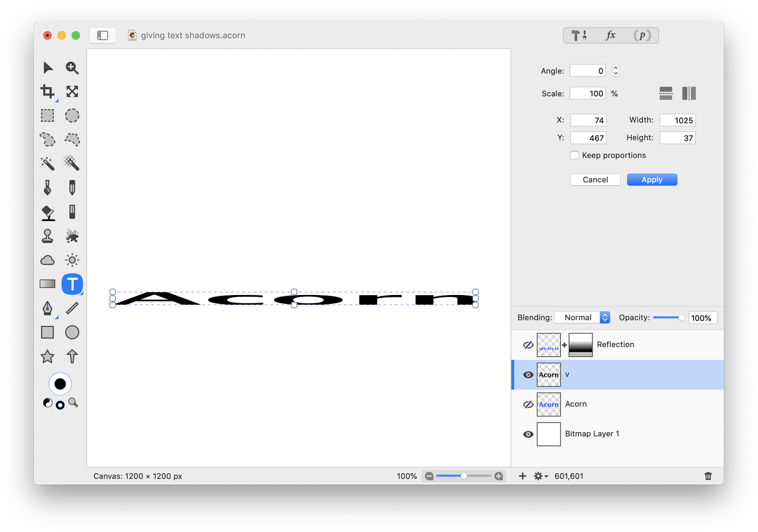Select the Arrow shape tool

pos(72,356)
